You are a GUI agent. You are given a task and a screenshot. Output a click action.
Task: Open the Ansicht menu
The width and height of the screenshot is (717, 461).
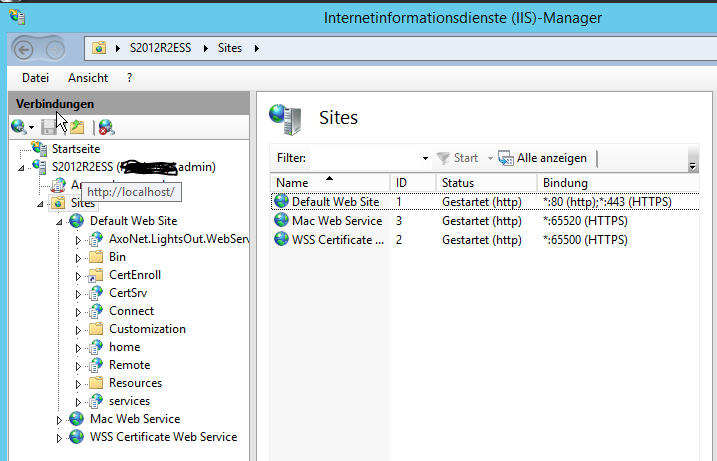(x=88, y=78)
